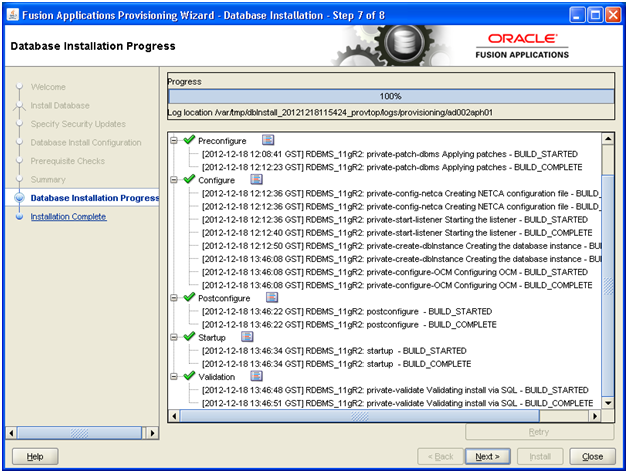Select the postconfigure BUILD_STARTED log row

point(346,311)
